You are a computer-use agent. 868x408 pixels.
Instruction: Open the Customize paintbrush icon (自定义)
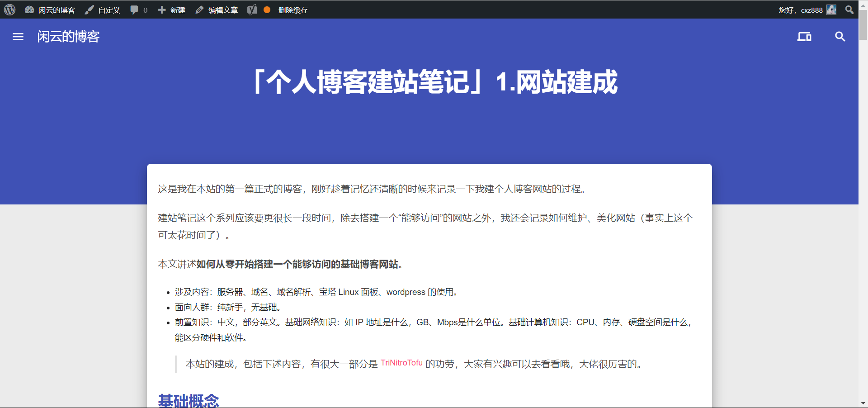tap(90, 9)
